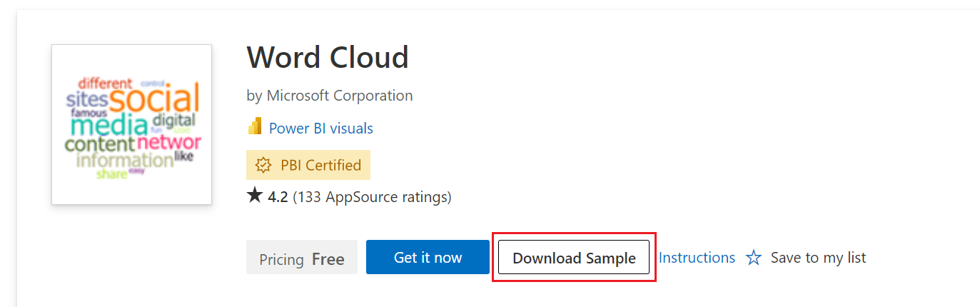The height and width of the screenshot is (307, 980).
Task: Click the Download Sample button
Action: (x=574, y=258)
